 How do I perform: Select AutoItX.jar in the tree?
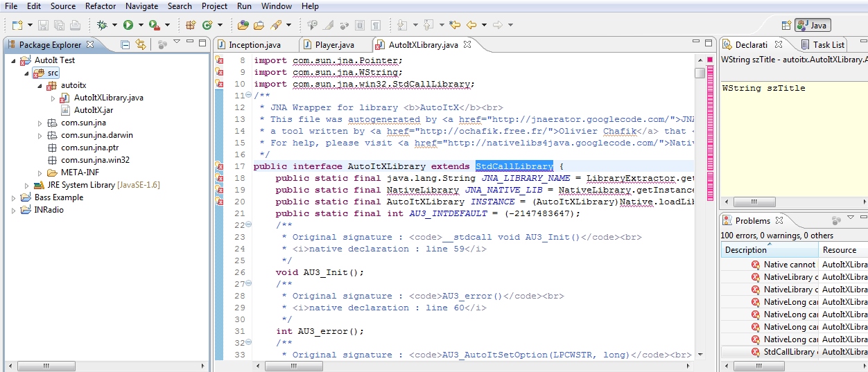click(92, 110)
